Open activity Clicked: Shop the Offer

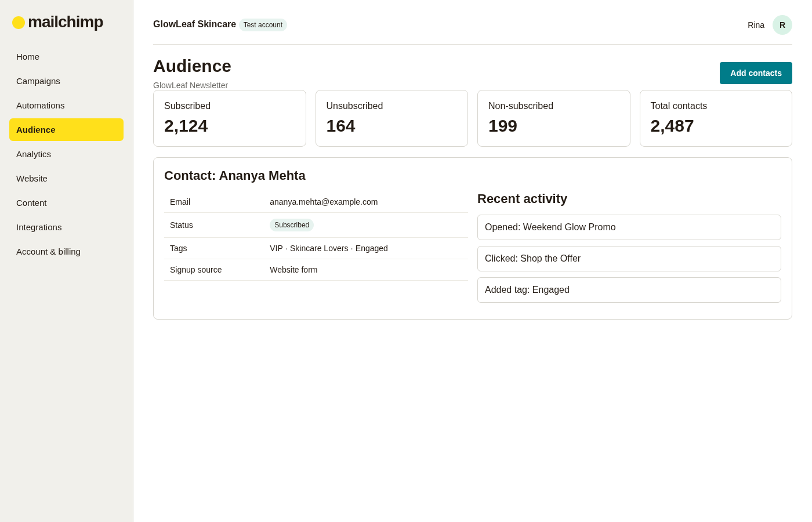click(x=629, y=259)
